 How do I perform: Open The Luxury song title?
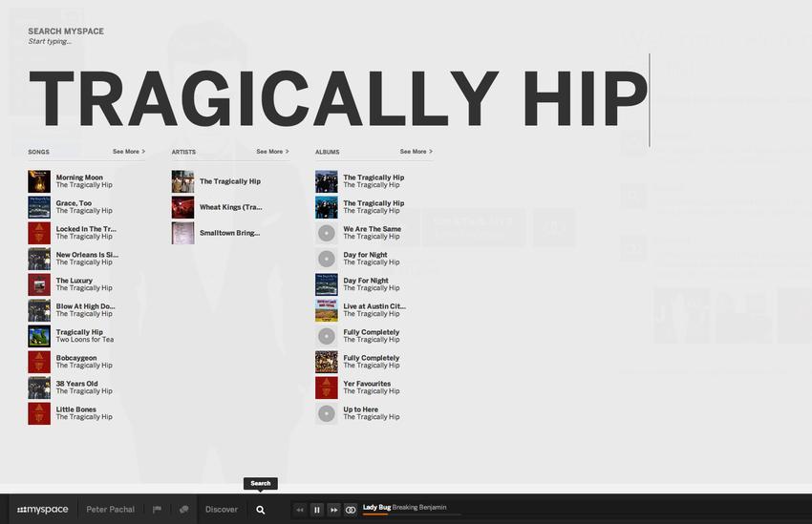(x=75, y=281)
